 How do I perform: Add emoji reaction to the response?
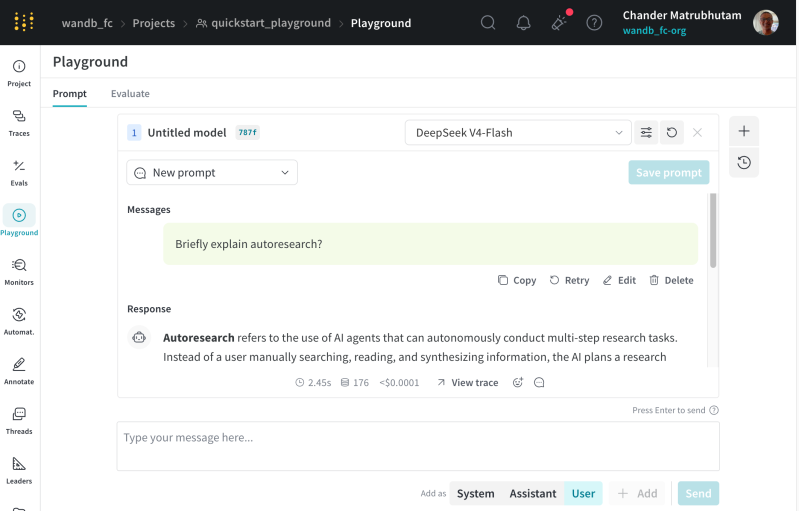[518, 383]
